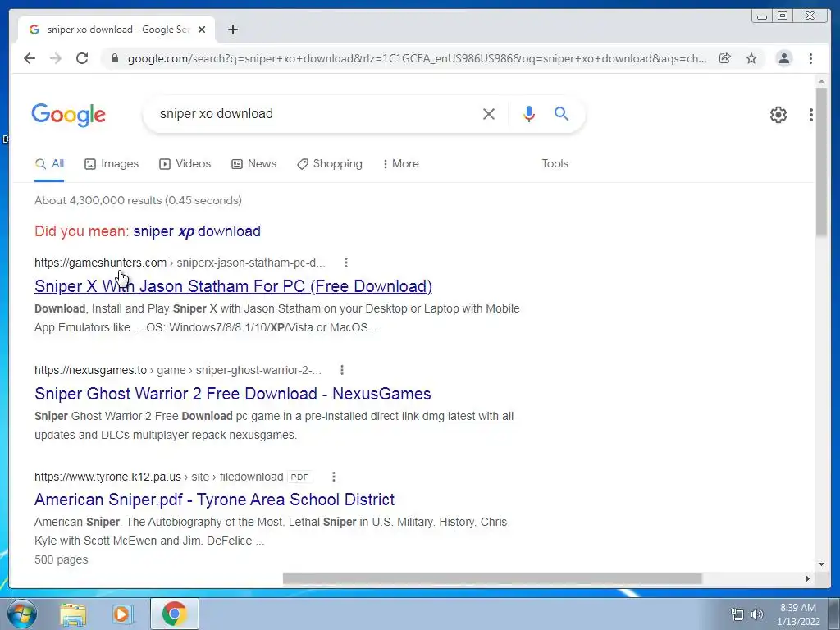Click the Chrome taskbar icon
The image size is (840, 630).
coord(174,614)
